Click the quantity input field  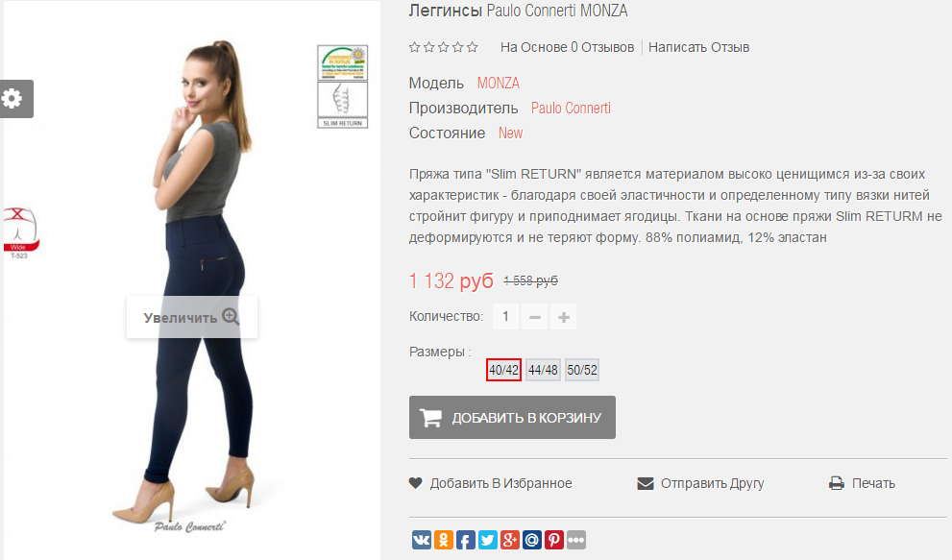pyautogui.click(x=505, y=316)
